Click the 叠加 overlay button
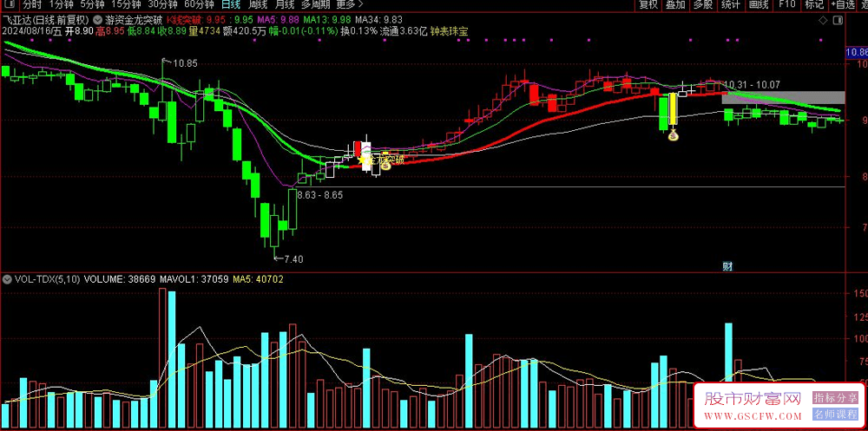Viewport: 868px width, 431px height. pyautogui.click(x=675, y=5)
